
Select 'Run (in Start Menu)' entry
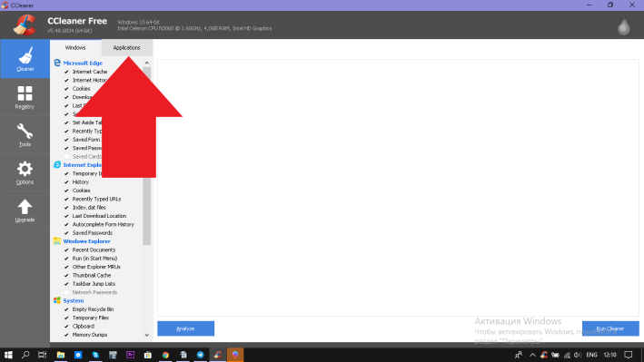94,259
